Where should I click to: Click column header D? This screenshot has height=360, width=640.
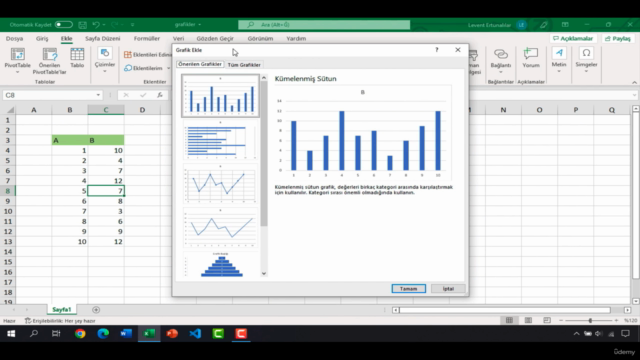(142, 110)
